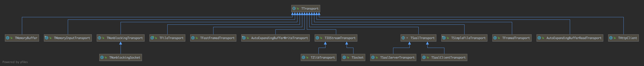Click the class icon of TIOStreamTransport

coord(317,38)
